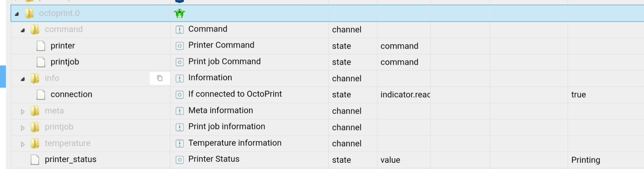
Task: Click the state icon beside Printer Status
Action: [x=179, y=160]
